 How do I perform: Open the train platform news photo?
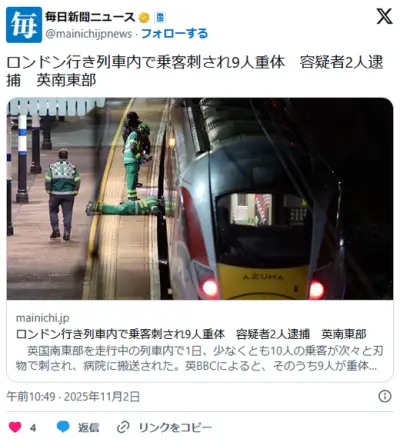pyautogui.click(x=200, y=199)
